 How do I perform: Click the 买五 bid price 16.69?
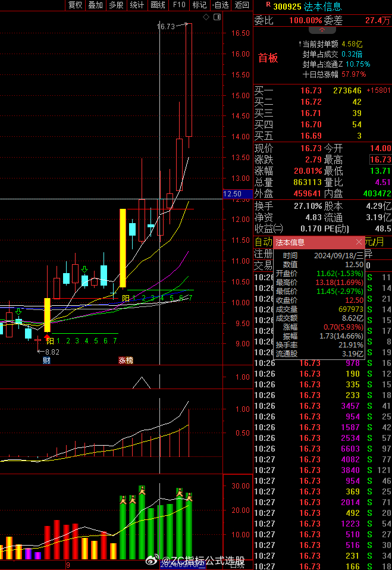point(311,136)
